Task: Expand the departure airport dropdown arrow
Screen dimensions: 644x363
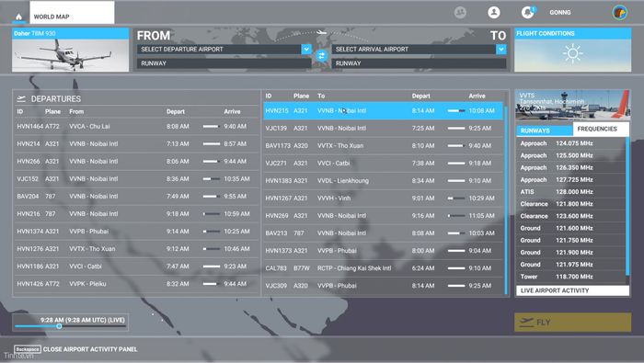Action: point(306,49)
